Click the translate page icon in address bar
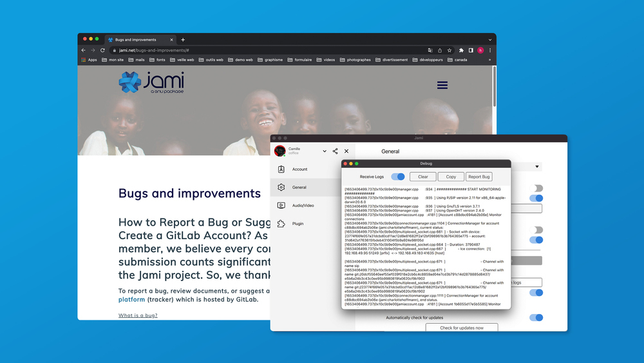Image resolution: width=644 pixels, height=363 pixels. pos(430,50)
